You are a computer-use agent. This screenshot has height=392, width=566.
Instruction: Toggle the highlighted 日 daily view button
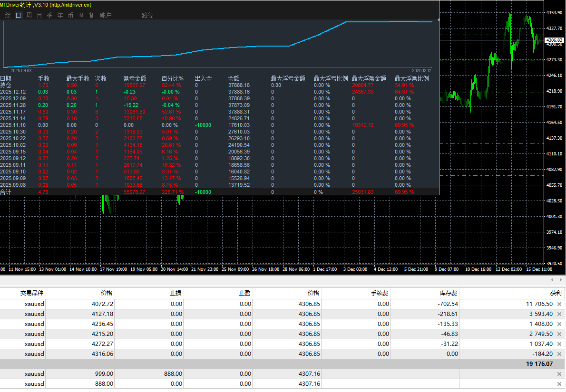(x=18, y=15)
